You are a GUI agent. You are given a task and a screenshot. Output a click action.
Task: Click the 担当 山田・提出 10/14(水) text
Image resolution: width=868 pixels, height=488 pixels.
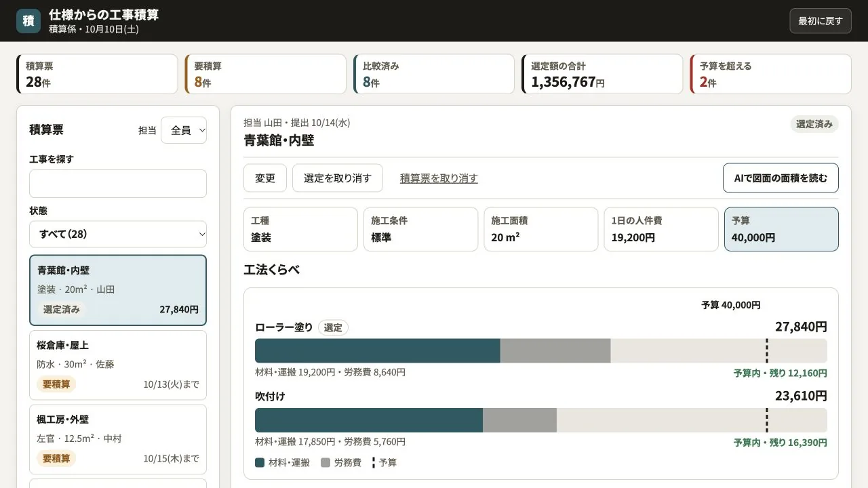point(297,123)
